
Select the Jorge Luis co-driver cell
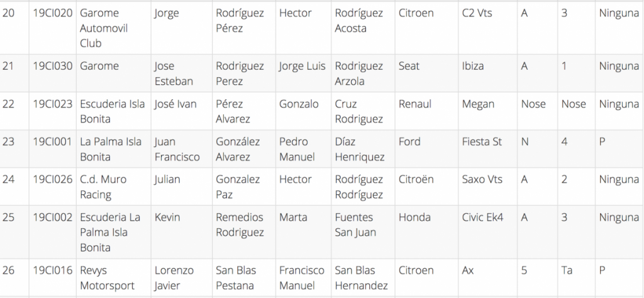point(302,66)
